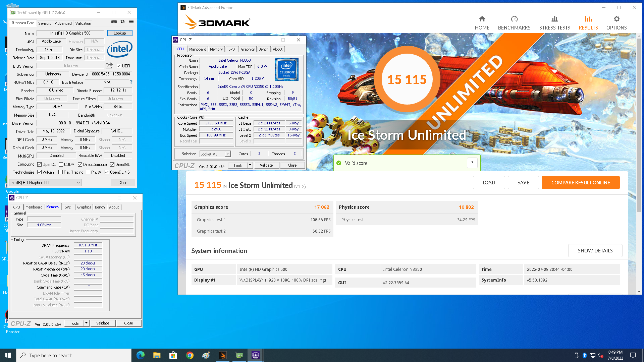Switch to GPU-Z Sensors tab
The image size is (644, 362).
pyautogui.click(x=45, y=23)
